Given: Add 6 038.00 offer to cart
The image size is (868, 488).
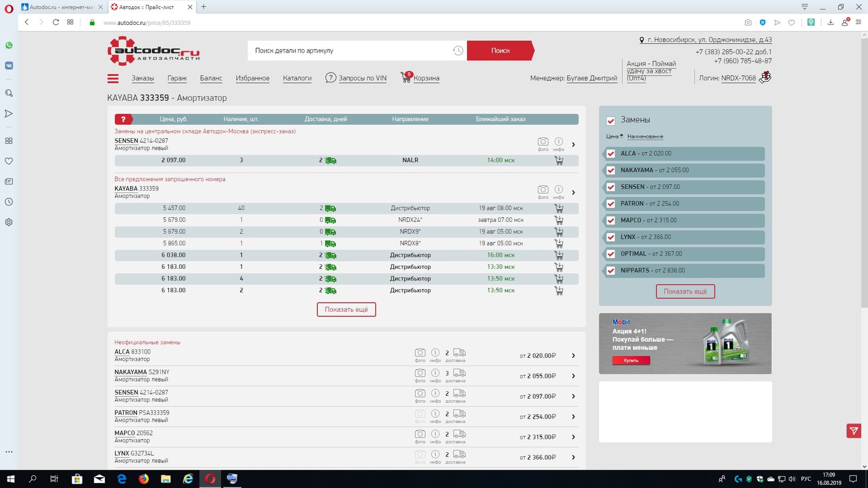Looking at the screenshot, I should [x=559, y=255].
